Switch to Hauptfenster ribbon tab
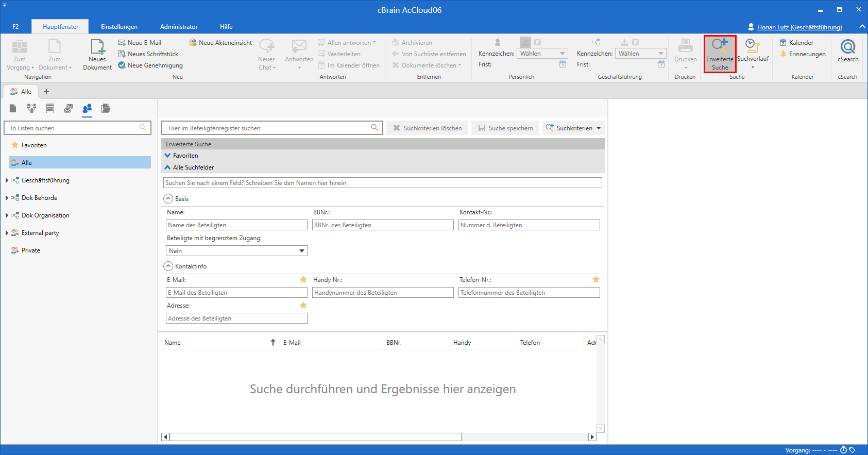The width and height of the screenshot is (868, 455). coord(60,27)
